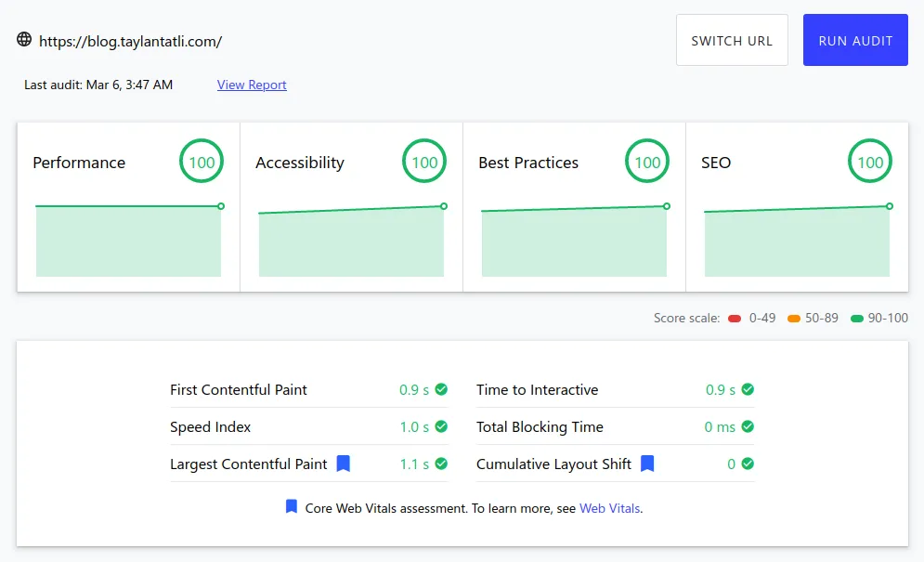Select the Accessibility score ring
Viewport: 924px width, 562px height.
tap(424, 161)
